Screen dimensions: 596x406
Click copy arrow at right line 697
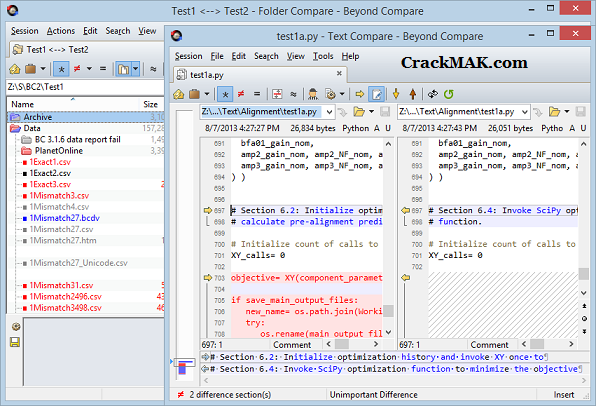click(x=406, y=210)
